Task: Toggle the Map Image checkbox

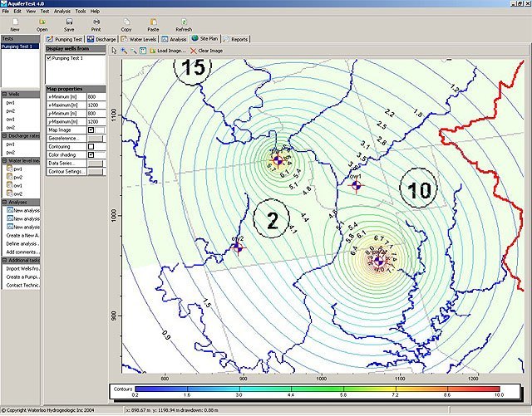Action: 91,130
